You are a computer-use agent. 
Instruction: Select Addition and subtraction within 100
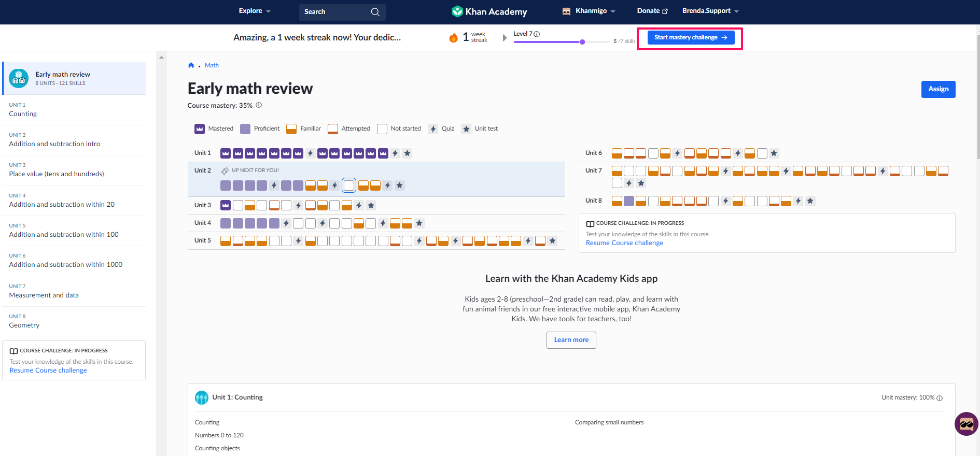74,231
